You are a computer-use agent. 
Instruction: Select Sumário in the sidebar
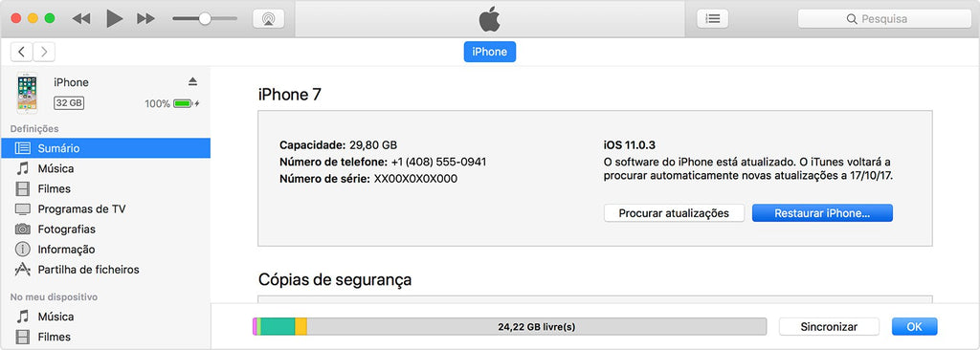coord(105,148)
